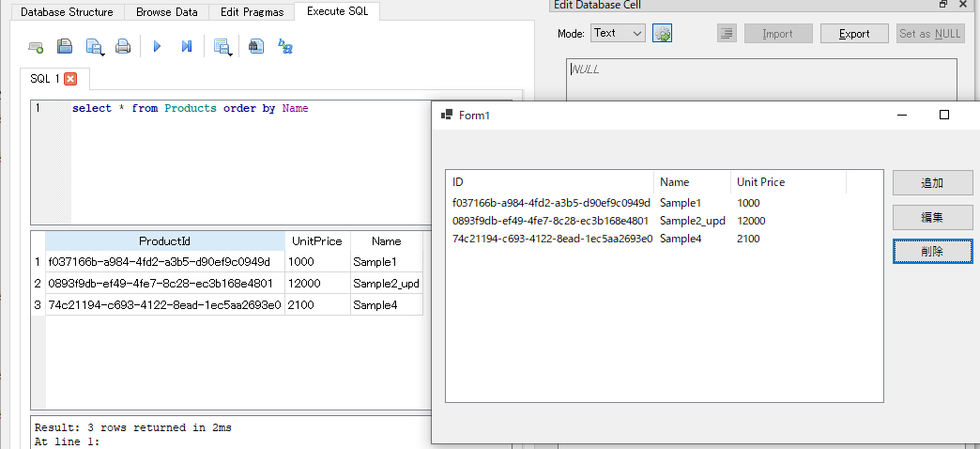Click Sample2_upd cell in results grid

tap(386, 284)
